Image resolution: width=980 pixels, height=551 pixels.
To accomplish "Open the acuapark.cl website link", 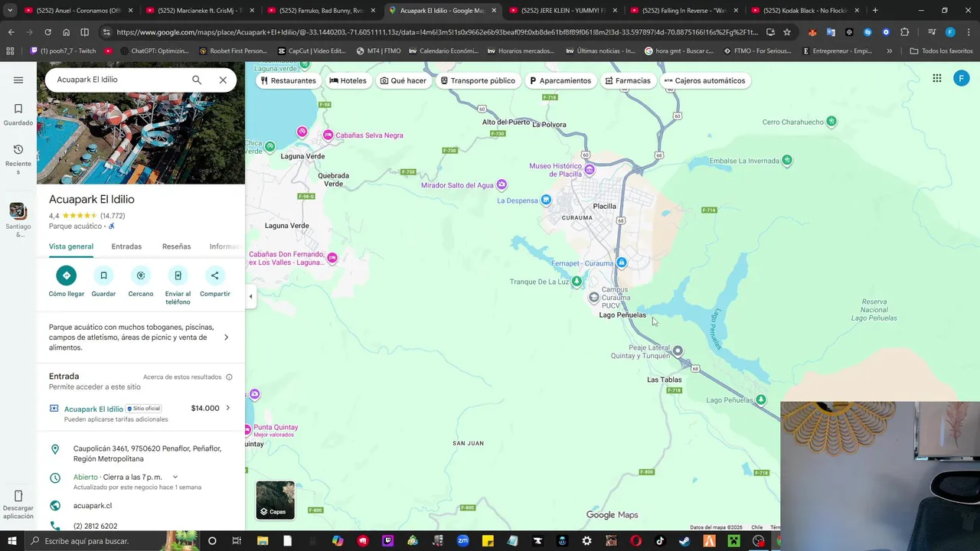I will 93,506.
